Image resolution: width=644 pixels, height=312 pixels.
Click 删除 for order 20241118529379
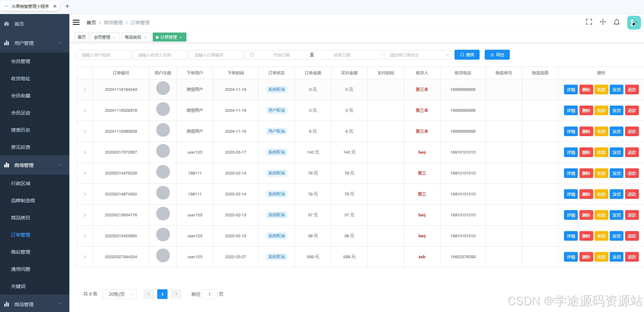coord(586,111)
